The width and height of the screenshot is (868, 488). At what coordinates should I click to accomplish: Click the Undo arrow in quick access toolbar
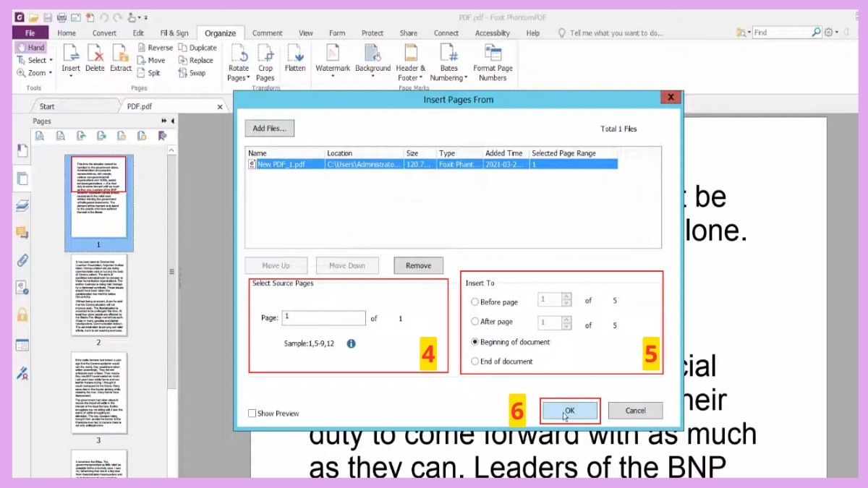(104, 17)
